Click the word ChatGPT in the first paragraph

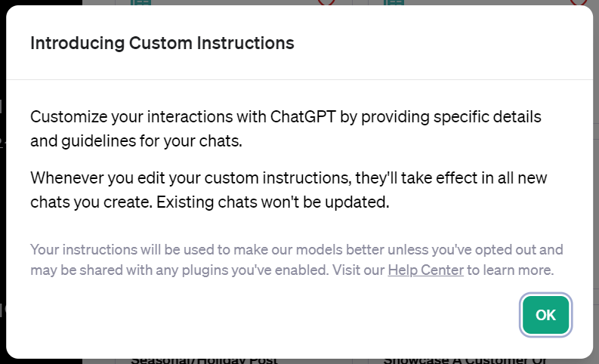pos(303,116)
